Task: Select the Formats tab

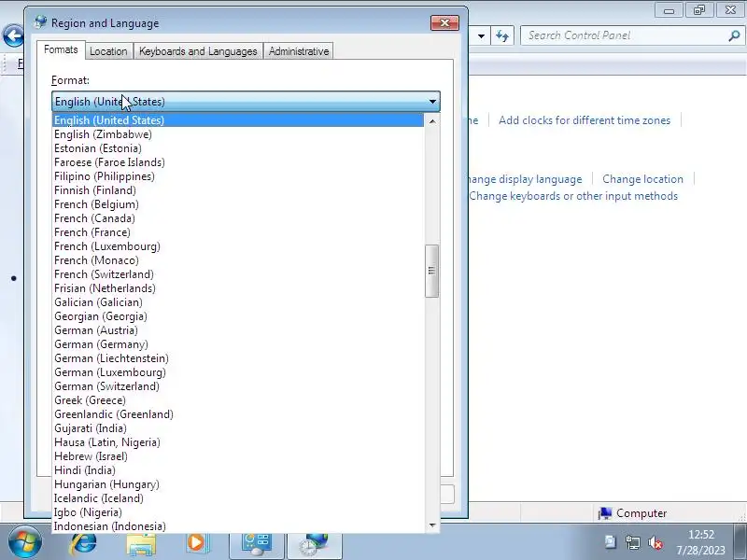Action: [61, 49]
